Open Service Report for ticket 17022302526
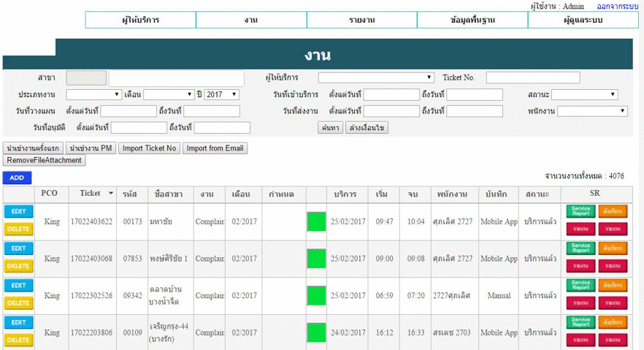644x350 pixels. coord(580,284)
